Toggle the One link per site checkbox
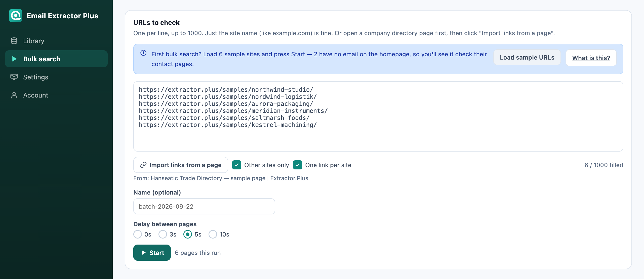644x279 pixels. [x=298, y=165]
